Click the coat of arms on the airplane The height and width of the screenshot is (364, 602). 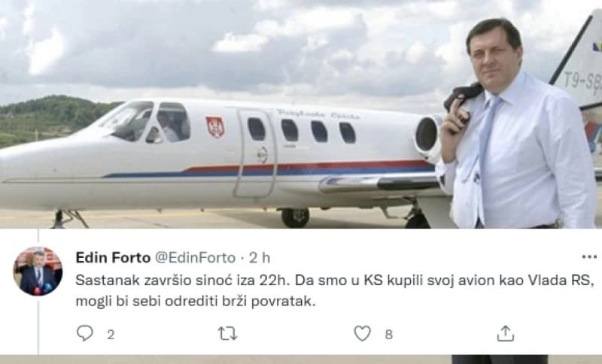(x=215, y=127)
